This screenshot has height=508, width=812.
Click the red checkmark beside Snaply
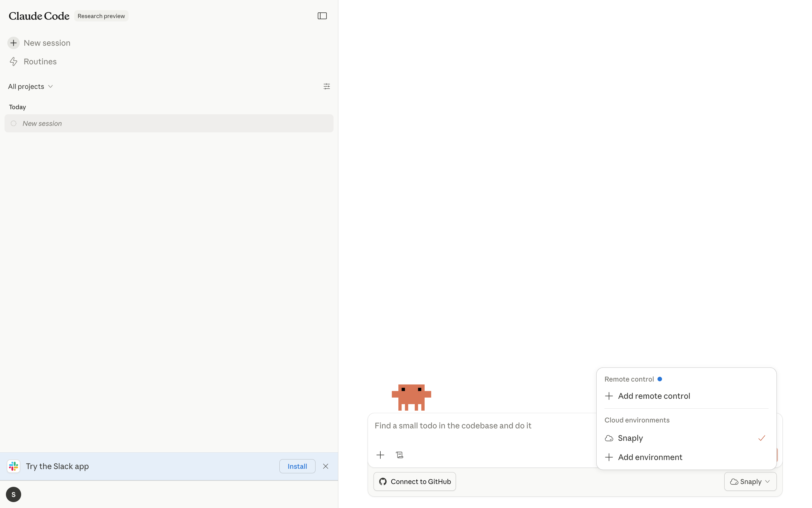pyautogui.click(x=762, y=438)
